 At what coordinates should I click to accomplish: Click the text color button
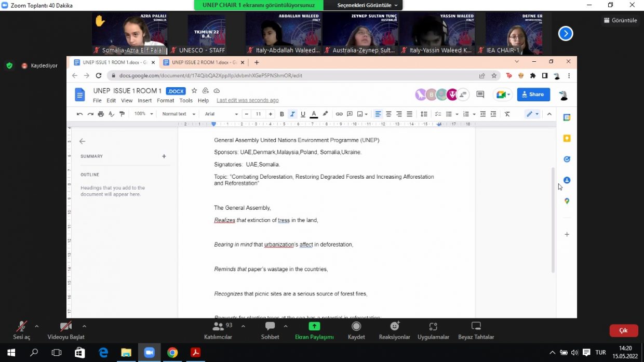[x=314, y=114]
